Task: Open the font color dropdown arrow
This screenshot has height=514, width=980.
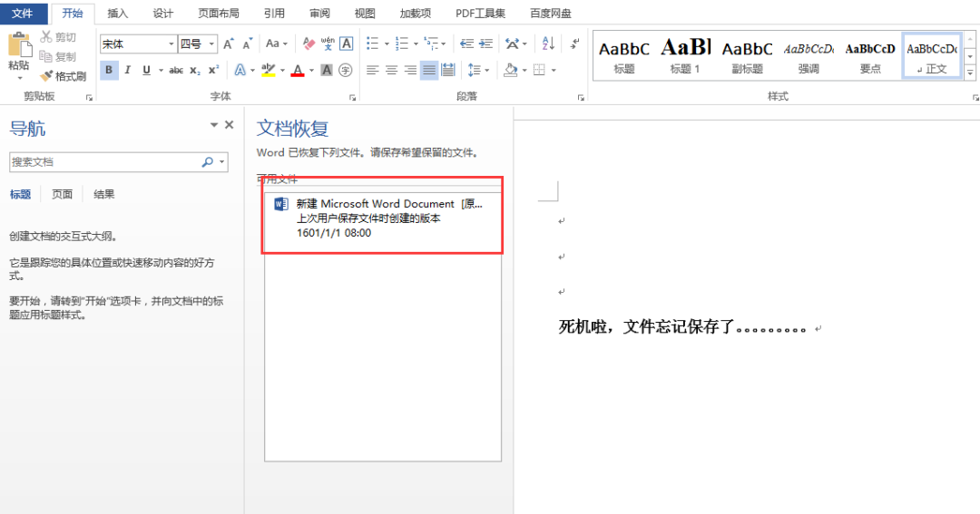Action: (x=312, y=71)
